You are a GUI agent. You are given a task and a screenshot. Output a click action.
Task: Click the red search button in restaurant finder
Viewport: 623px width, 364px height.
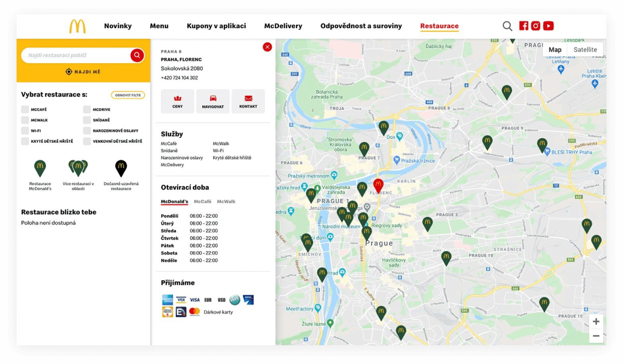pos(137,55)
